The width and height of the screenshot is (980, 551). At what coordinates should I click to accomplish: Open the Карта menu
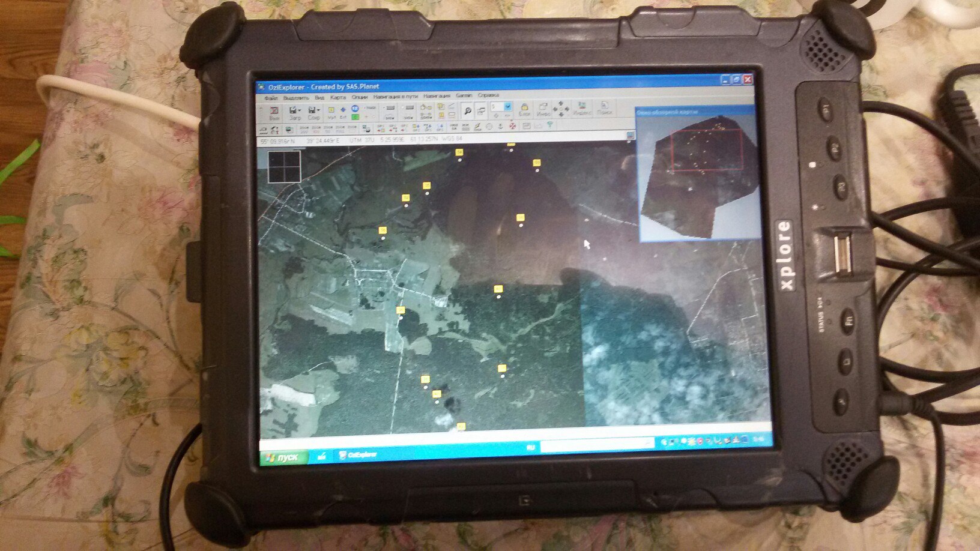coord(338,97)
